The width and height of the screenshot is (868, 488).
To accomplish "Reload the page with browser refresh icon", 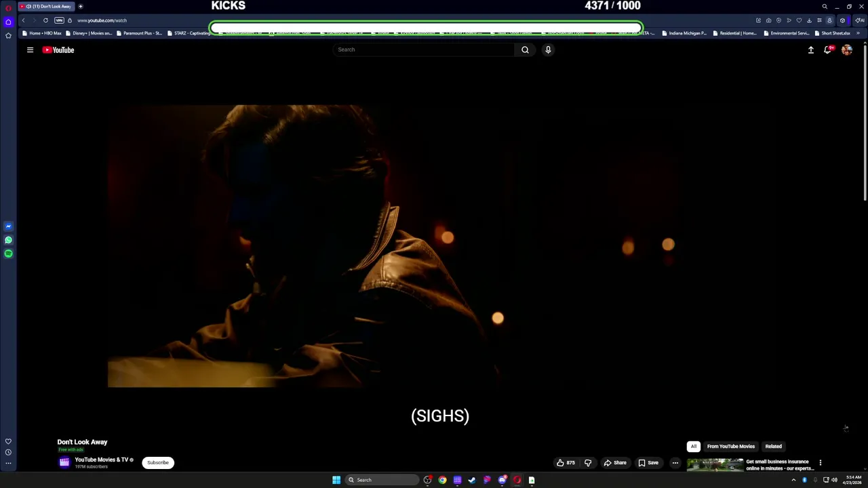I will [x=45, y=20].
